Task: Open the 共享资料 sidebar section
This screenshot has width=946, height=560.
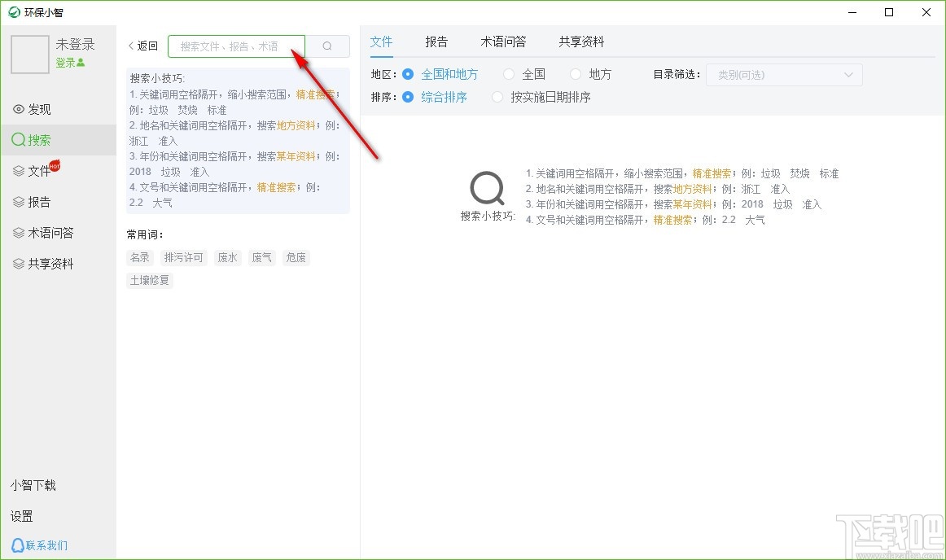Action: [45, 264]
